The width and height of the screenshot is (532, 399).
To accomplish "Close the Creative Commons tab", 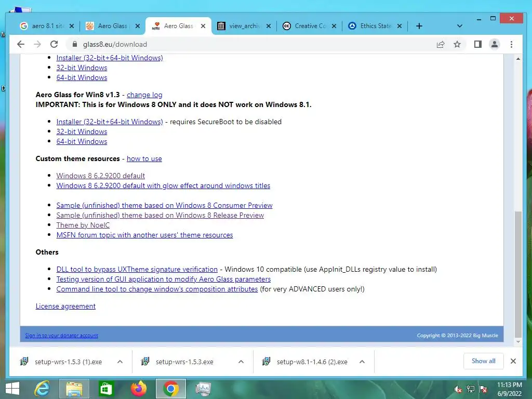I will [x=334, y=26].
